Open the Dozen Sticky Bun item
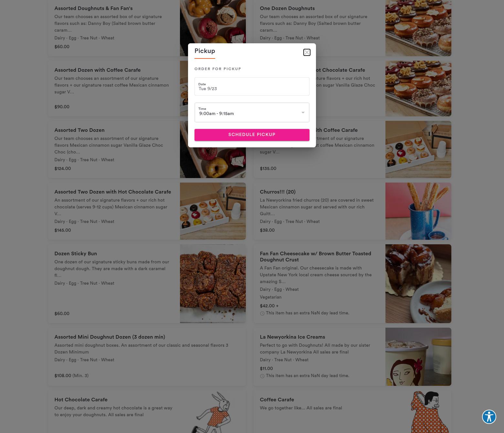Screen dimensions: 504x433 [x=76, y=254]
